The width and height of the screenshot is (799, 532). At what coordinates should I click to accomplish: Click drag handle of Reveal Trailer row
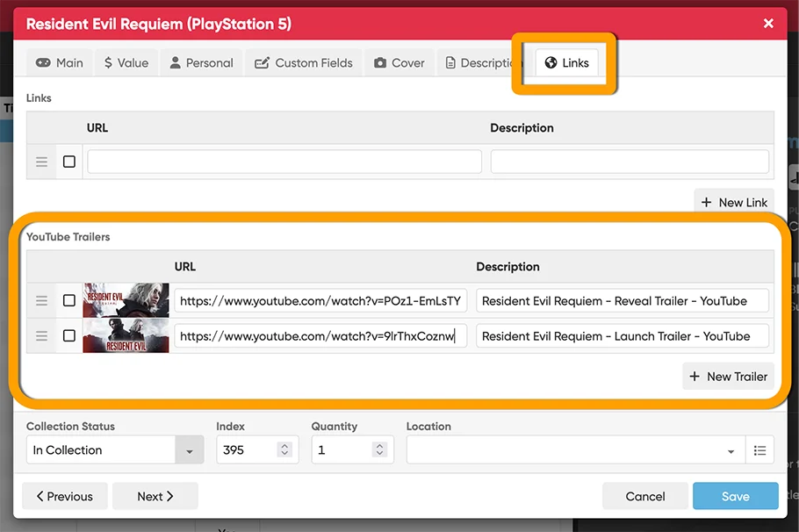tap(41, 301)
